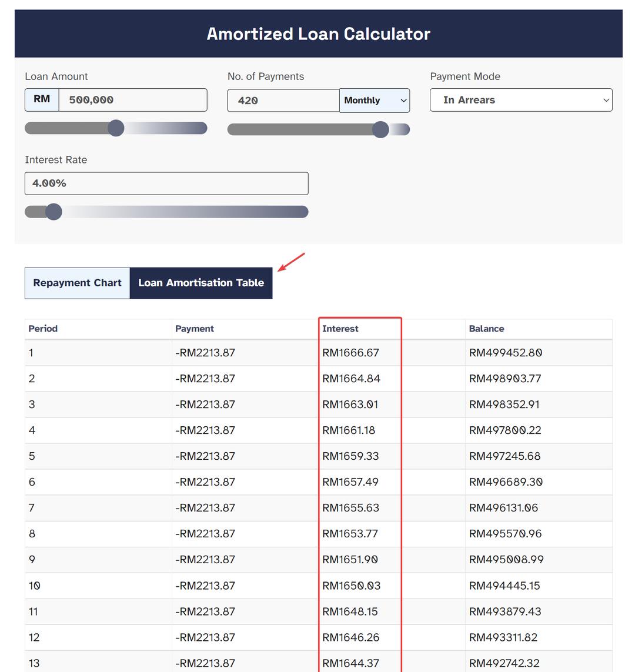Expand the Payment Mode In Arrears dropdown
This screenshot has width=635, height=672.
[521, 100]
